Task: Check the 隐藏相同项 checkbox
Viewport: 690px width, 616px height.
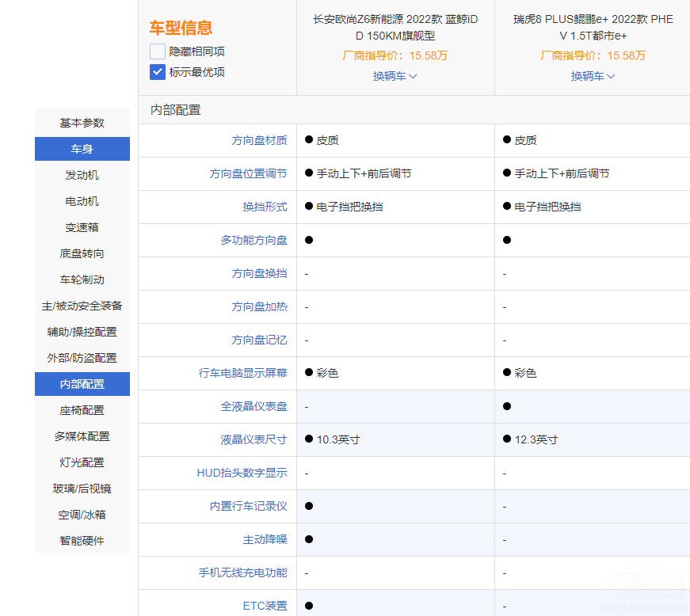Action: [x=158, y=51]
